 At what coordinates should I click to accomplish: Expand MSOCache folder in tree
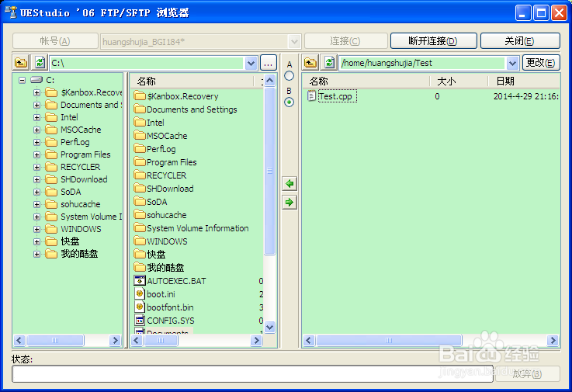point(36,130)
